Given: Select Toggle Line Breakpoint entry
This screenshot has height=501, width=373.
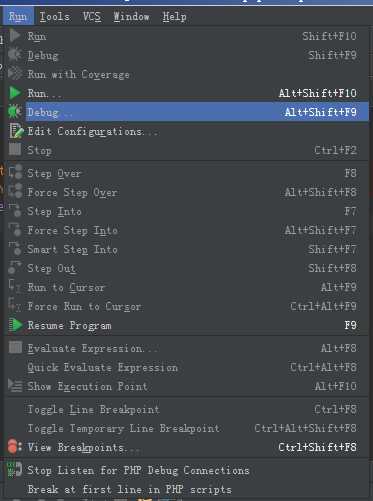Looking at the screenshot, I should pyautogui.click(x=188, y=409).
